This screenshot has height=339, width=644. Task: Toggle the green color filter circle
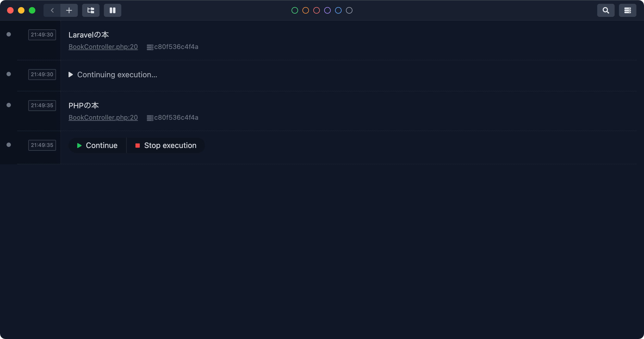(x=295, y=10)
